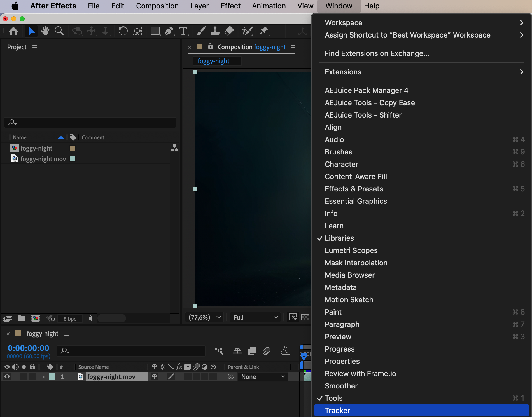Image resolution: width=532 pixels, height=417 pixels.
Task: Select the Pen tool
Action: [169, 31]
